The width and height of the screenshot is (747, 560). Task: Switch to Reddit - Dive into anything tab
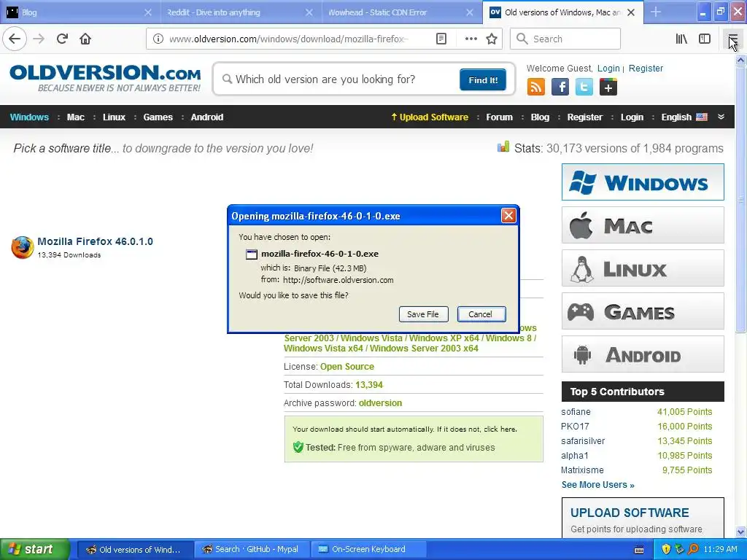point(241,12)
